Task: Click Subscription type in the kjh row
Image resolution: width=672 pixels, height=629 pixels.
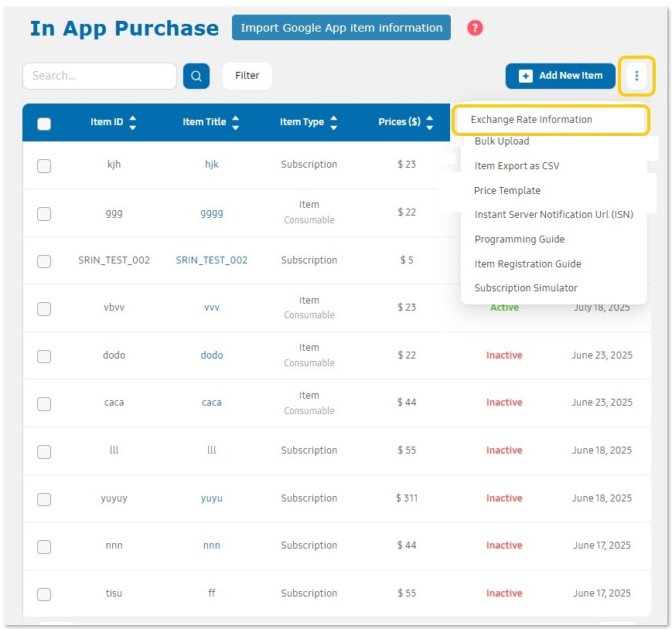Action: pyautogui.click(x=309, y=165)
